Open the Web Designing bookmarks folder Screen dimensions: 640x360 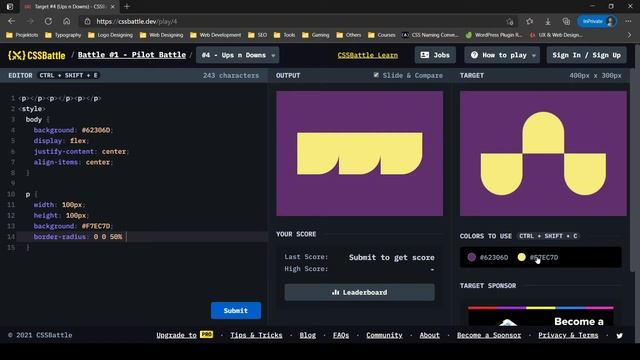pos(162,35)
